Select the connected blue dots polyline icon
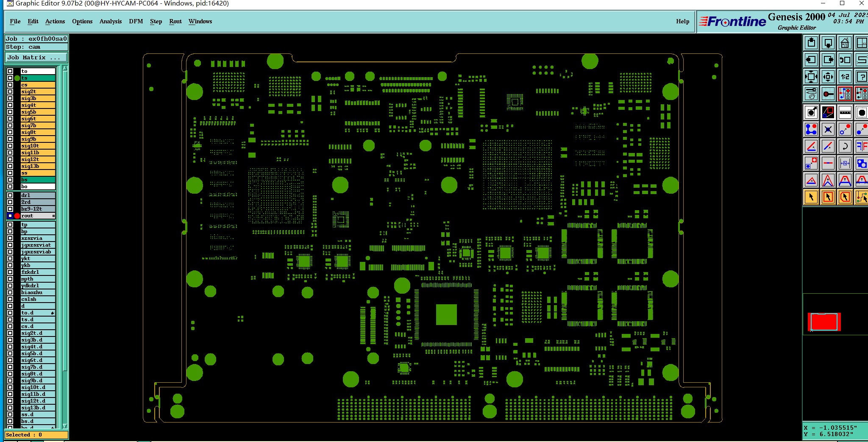The height and width of the screenshot is (442, 868). pyautogui.click(x=811, y=129)
